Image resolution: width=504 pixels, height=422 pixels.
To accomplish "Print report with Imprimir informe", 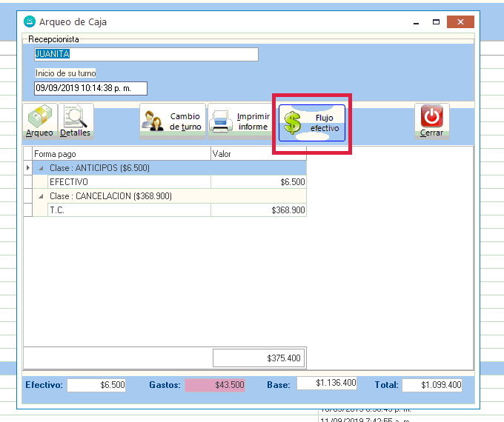I will click(239, 121).
